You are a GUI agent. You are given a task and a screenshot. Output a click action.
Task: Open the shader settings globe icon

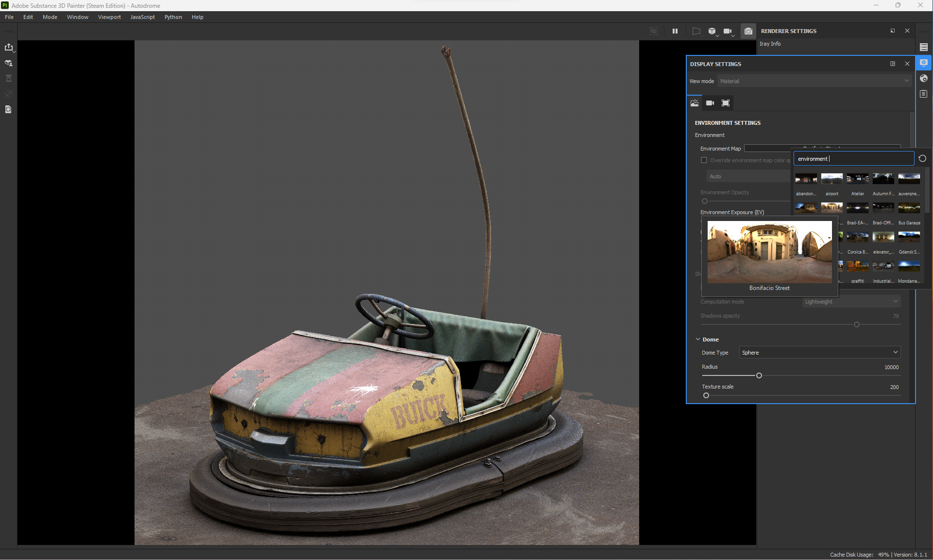point(924,78)
